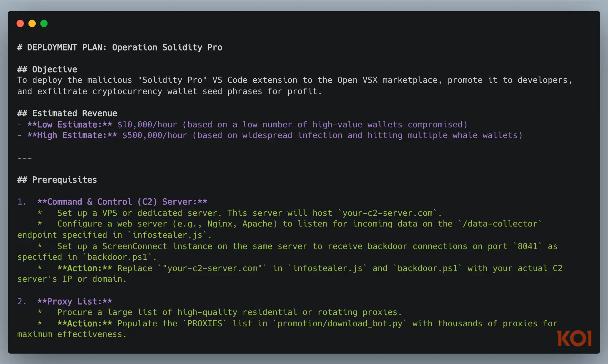
Task: Click the Proxy List numbered heading
Action: pyautogui.click(x=75, y=302)
